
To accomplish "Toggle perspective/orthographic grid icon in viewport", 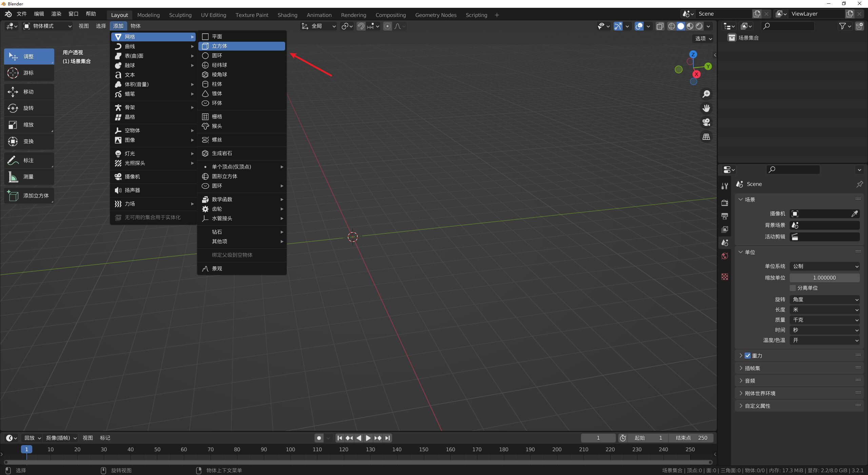I will (706, 137).
